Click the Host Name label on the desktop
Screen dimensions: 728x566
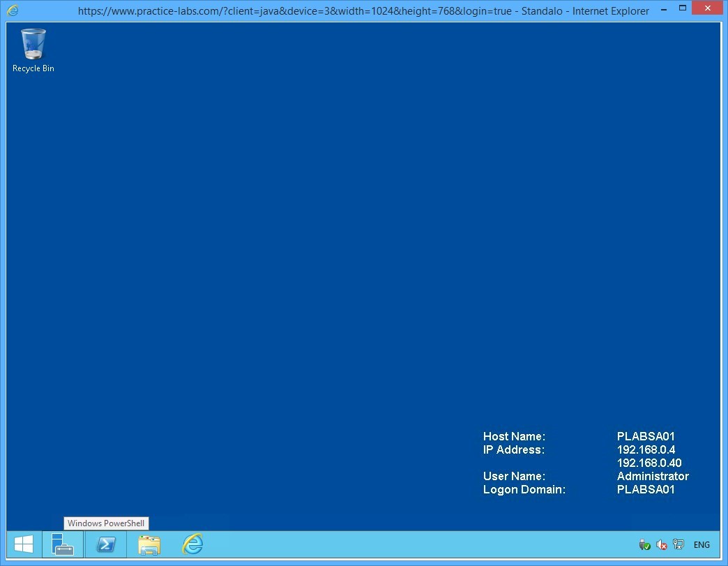[514, 437]
